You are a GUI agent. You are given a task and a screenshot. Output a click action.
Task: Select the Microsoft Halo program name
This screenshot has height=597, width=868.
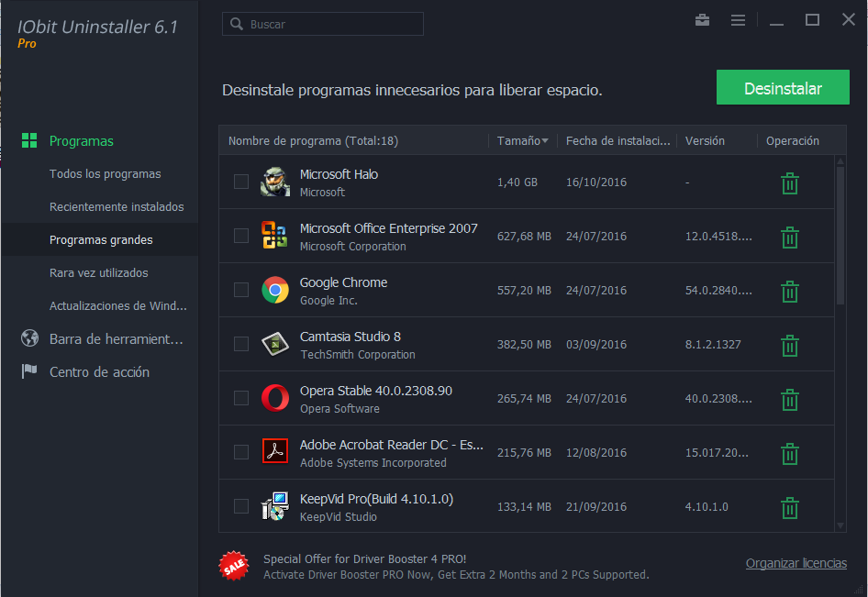339,174
